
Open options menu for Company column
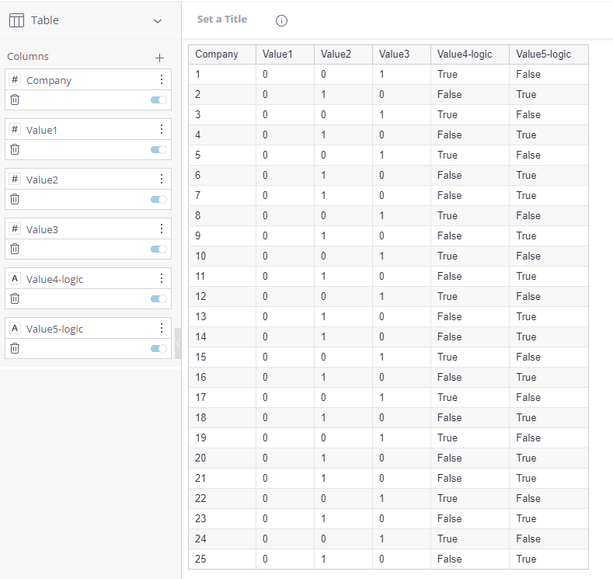(161, 80)
